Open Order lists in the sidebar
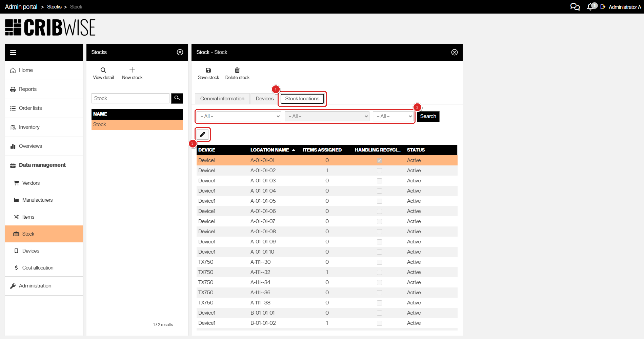Image resolution: width=644 pixels, height=339 pixels. (44, 108)
